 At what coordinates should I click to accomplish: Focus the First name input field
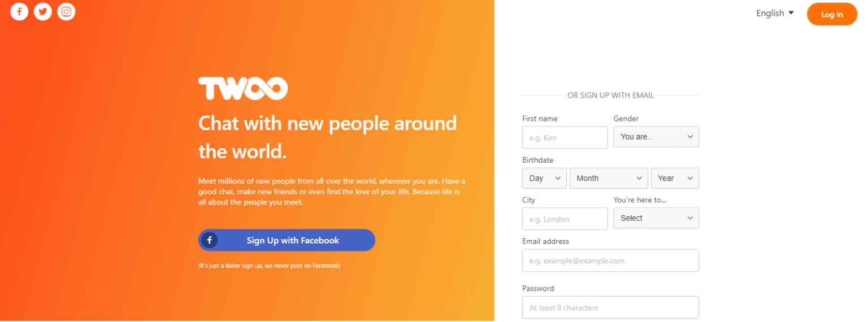pyautogui.click(x=565, y=137)
